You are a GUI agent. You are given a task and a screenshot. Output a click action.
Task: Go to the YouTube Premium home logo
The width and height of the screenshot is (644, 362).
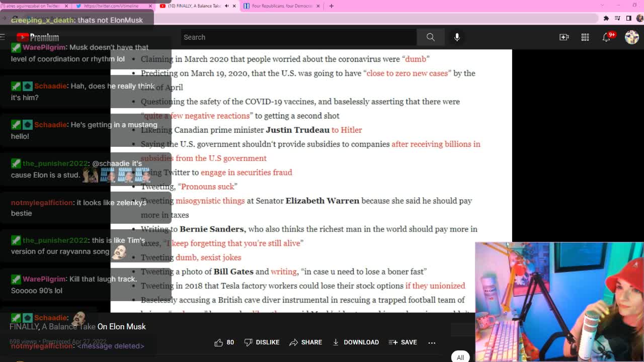coord(38,37)
